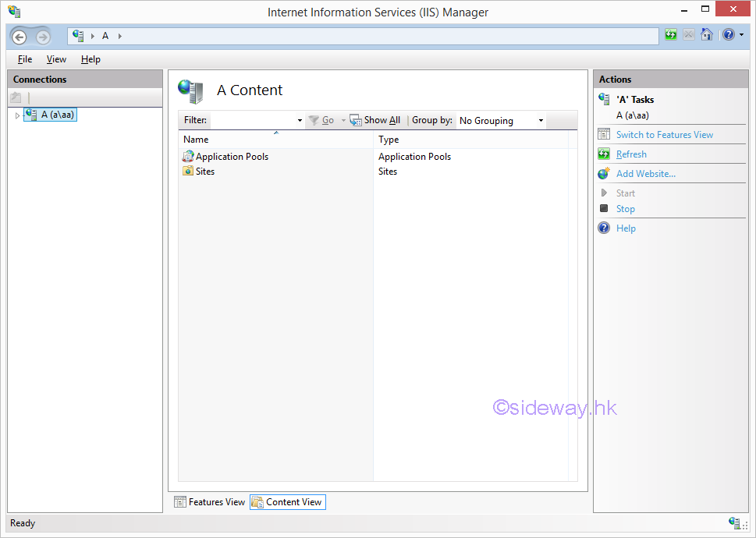This screenshot has height=538, width=756.
Task: Click the Home icon in toolbar
Action: (707, 35)
